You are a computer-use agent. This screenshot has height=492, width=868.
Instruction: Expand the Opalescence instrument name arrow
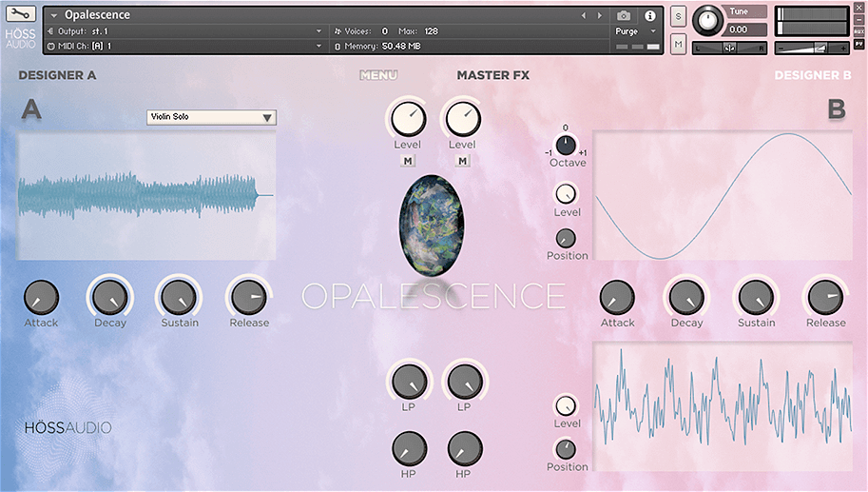tap(53, 15)
